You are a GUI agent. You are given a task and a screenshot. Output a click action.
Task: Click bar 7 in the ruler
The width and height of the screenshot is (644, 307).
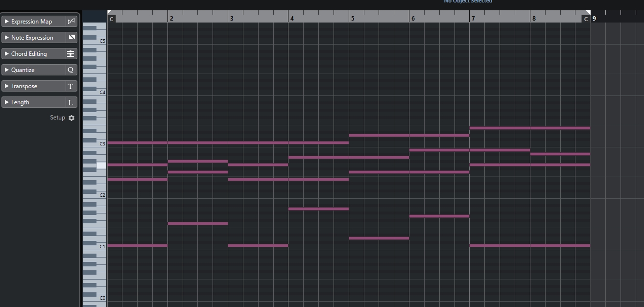473,18
